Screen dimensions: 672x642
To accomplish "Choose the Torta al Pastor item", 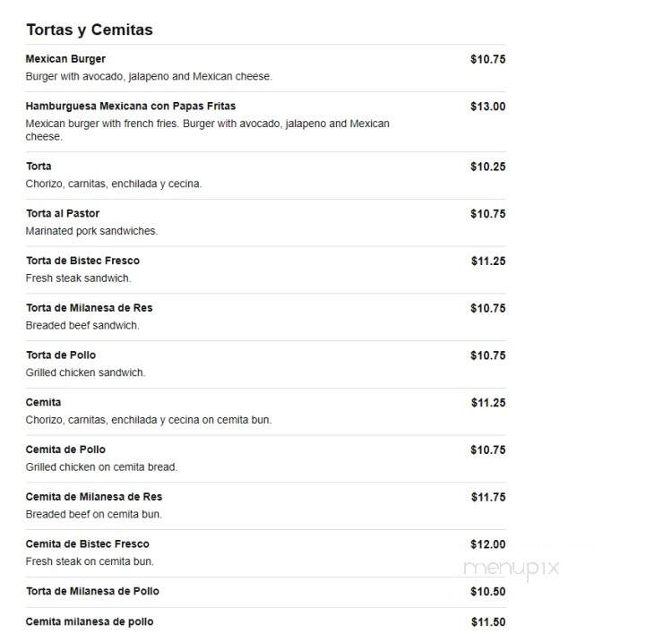I will coord(63,213).
